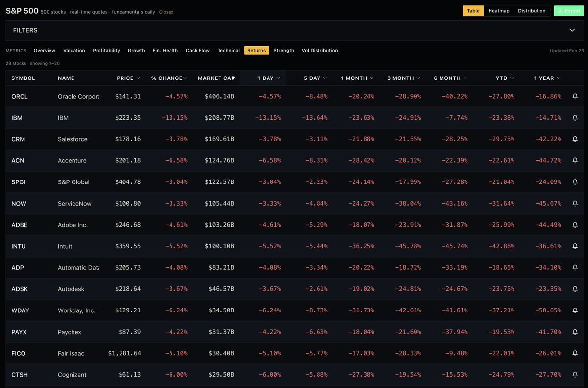Click IBM's $208.77B market cap cell

tap(219, 118)
